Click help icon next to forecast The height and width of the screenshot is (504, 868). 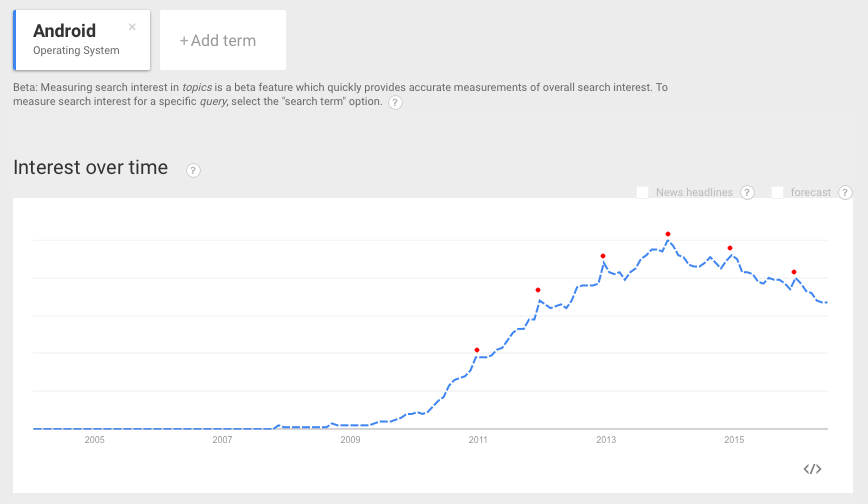tap(845, 192)
